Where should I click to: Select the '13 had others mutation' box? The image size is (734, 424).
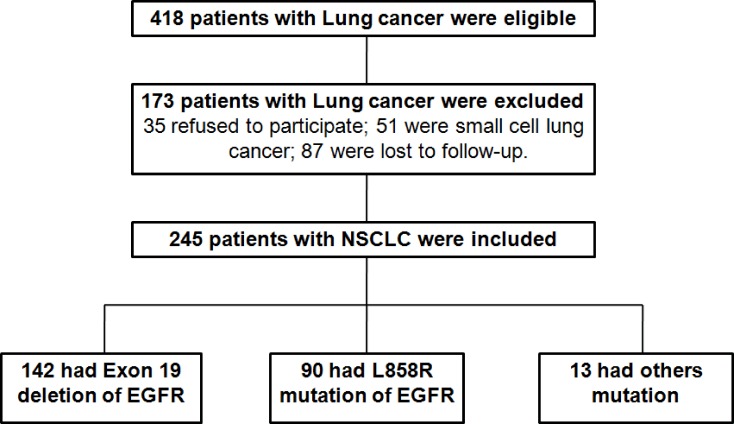click(x=636, y=388)
